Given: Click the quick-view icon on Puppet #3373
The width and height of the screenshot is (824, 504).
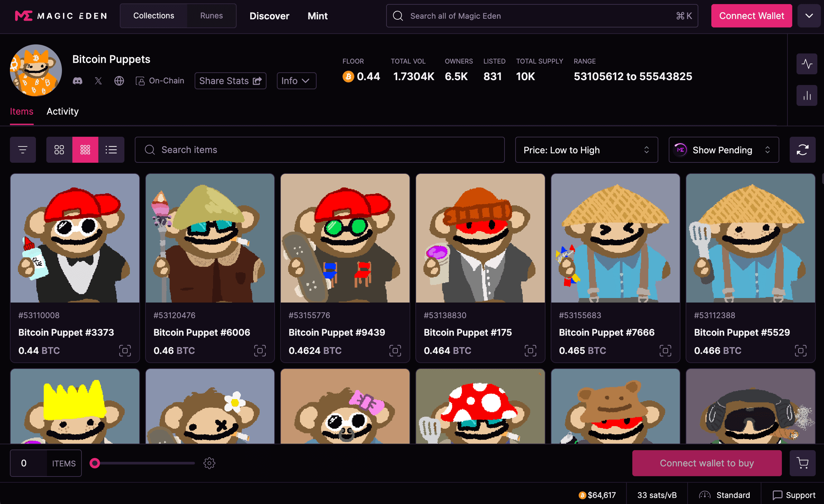Looking at the screenshot, I should point(125,350).
